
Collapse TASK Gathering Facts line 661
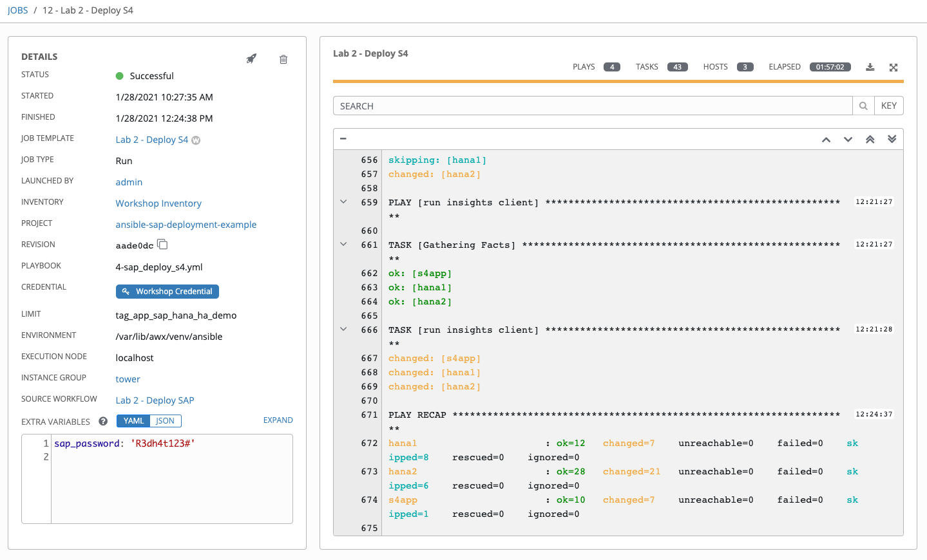tap(343, 245)
